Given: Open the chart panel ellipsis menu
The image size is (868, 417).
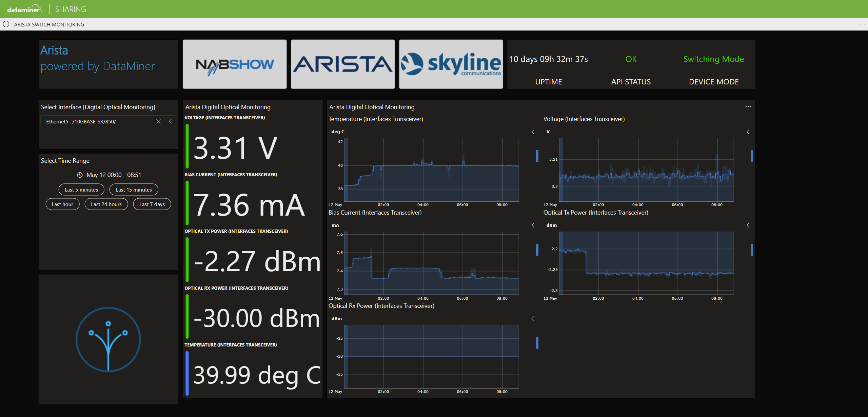Looking at the screenshot, I should coord(748,107).
